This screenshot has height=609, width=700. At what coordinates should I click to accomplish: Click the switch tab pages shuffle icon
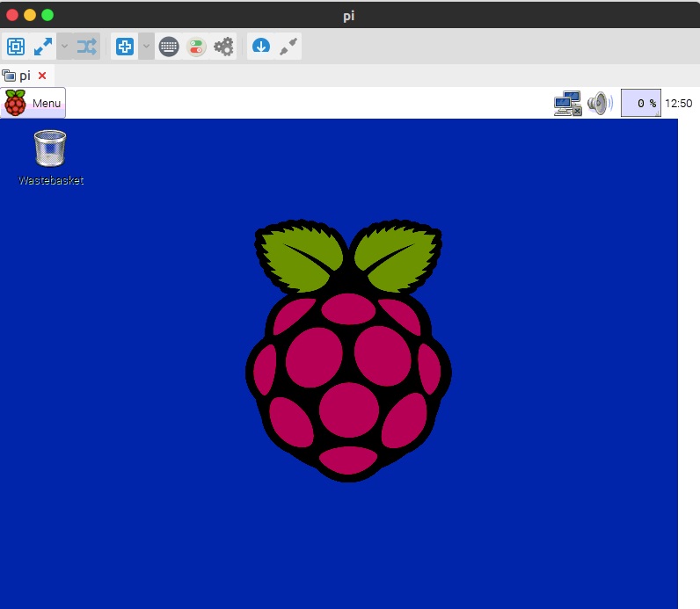coord(86,47)
